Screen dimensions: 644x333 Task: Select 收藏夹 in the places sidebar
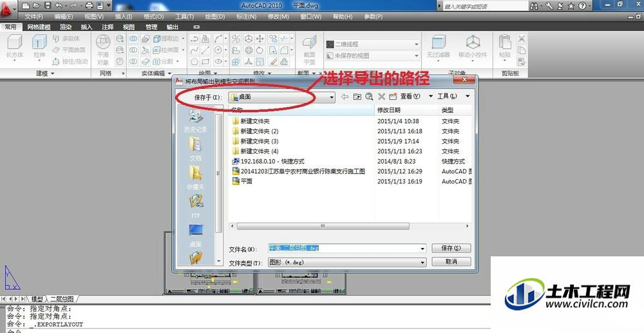pos(196,178)
